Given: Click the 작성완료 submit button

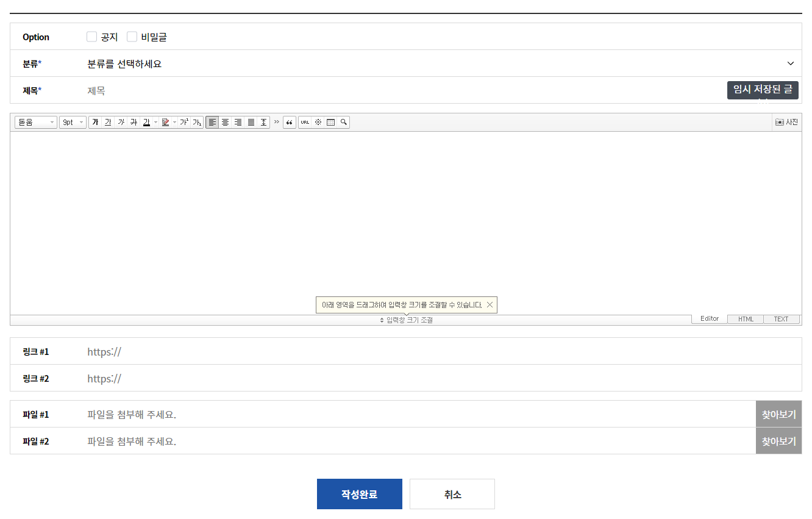Looking at the screenshot, I should (360, 494).
